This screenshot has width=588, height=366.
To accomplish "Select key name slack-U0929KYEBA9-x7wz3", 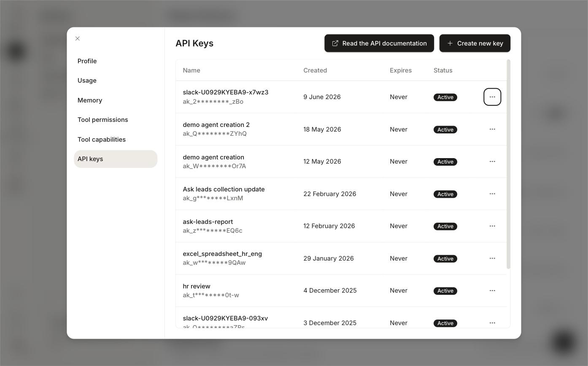I will point(226,92).
